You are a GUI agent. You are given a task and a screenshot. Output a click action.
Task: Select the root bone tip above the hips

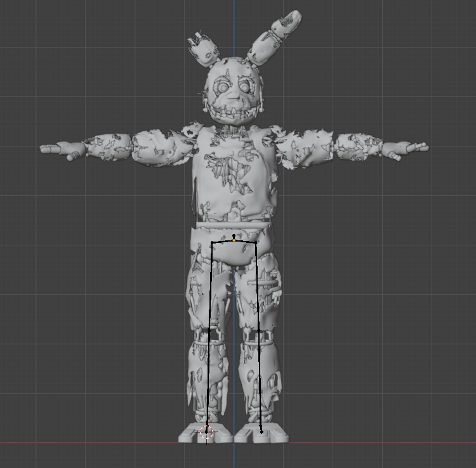tap(234, 235)
